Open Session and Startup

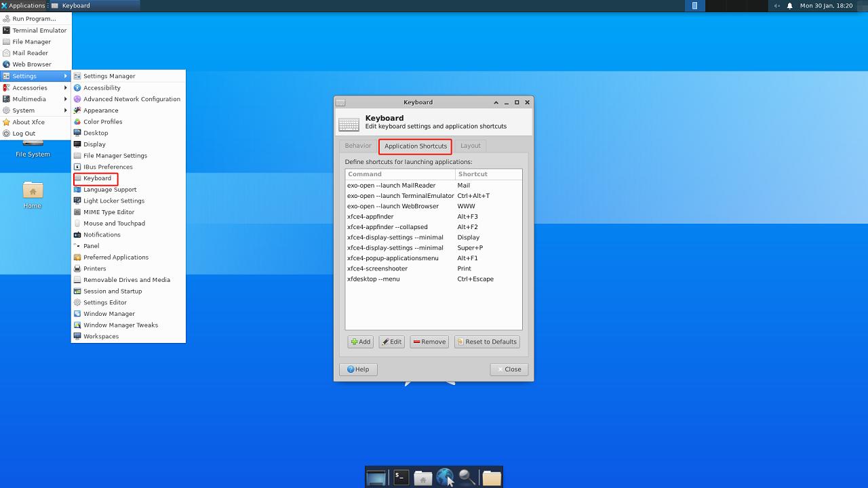128,291
